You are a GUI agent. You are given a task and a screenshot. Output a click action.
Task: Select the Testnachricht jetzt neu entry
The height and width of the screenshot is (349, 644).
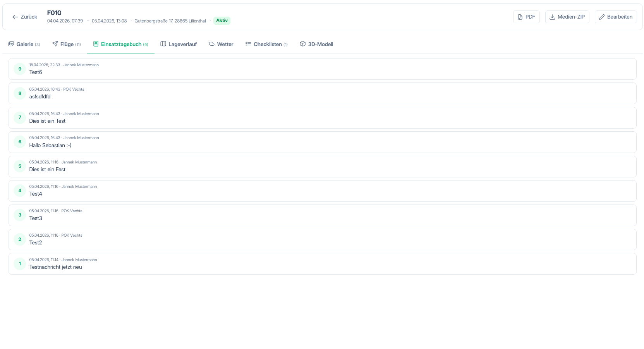[56, 267]
